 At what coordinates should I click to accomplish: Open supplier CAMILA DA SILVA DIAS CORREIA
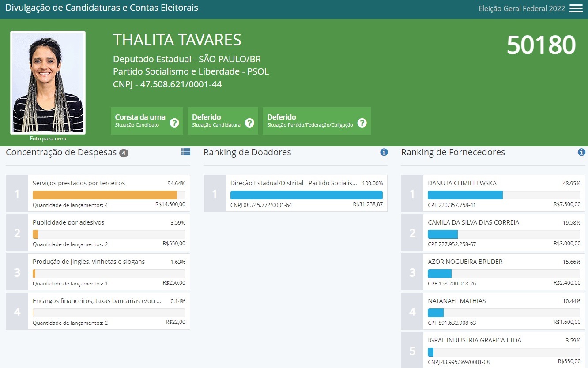tap(504, 233)
